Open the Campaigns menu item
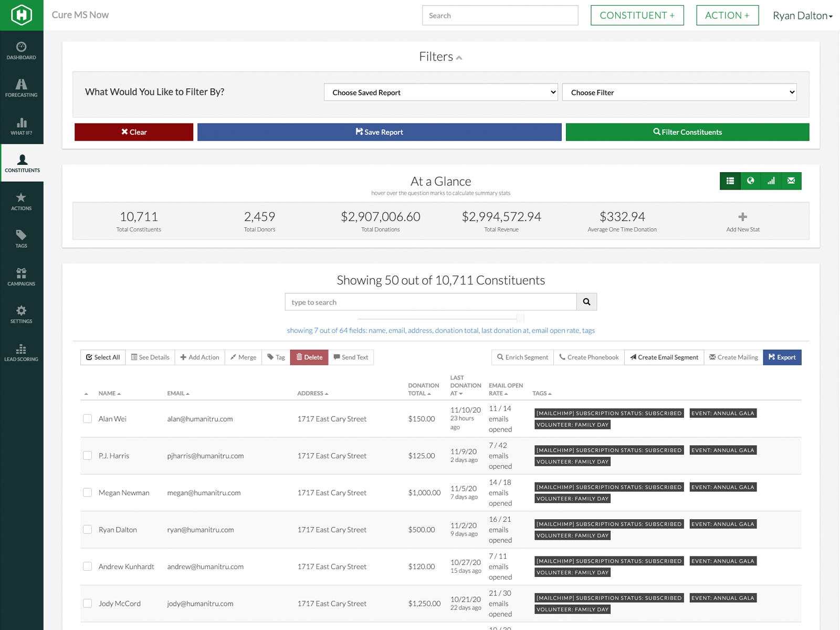This screenshot has width=840, height=630. tap(21, 277)
